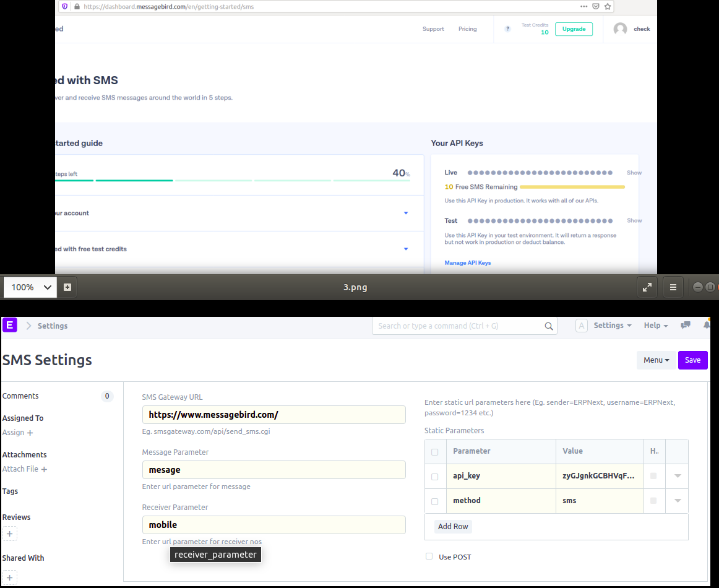Show the Live API key
The image size is (719, 588).
(x=634, y=173)
